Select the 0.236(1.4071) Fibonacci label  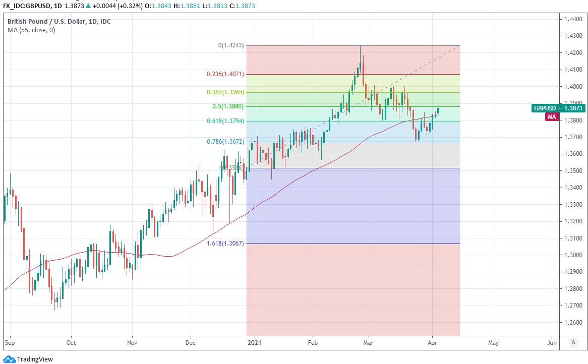(225, 74)
